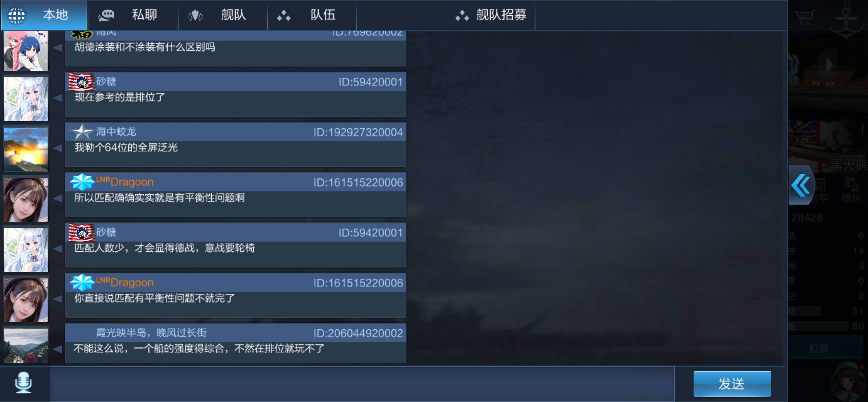Click the 发送 send button
The width and height of the screenshot is (868, 402).
pos(732,383)
